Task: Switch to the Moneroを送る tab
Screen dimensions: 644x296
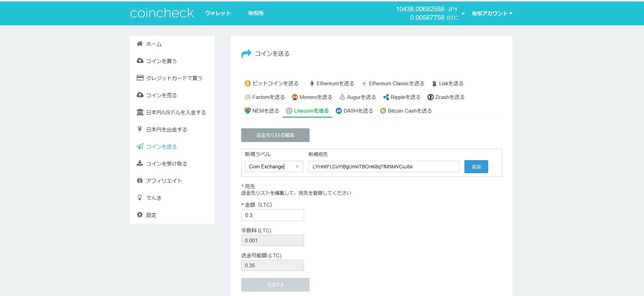Action: click(x=312, y=97)
